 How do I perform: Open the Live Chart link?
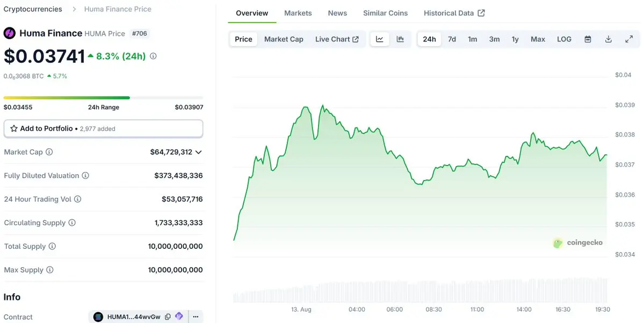337,39
